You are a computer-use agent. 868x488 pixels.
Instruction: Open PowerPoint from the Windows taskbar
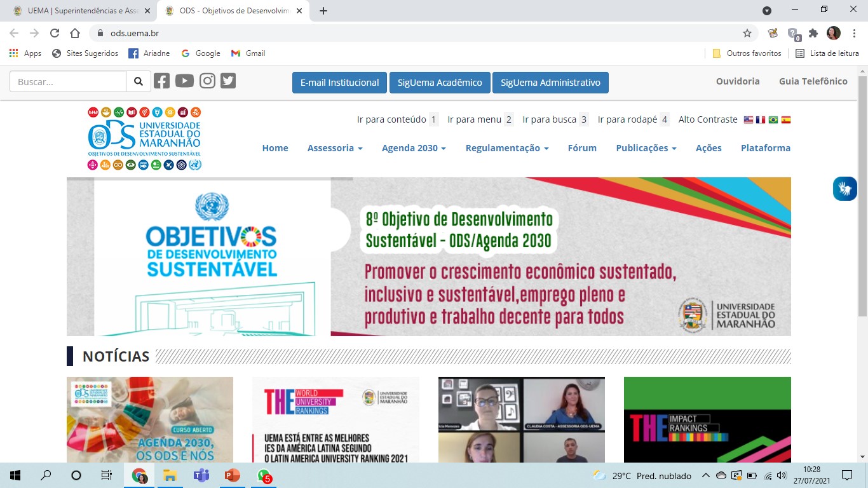coord(232,475)
